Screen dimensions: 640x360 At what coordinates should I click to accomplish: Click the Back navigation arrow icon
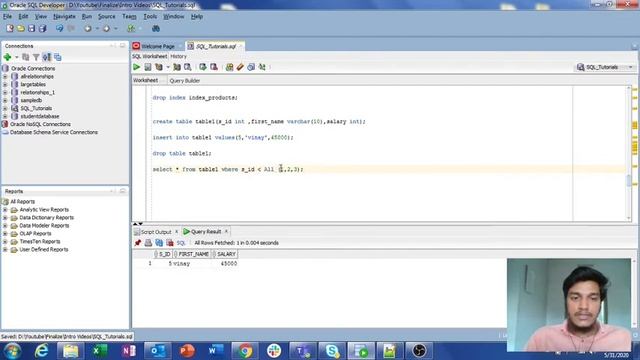tap(88, 29)
